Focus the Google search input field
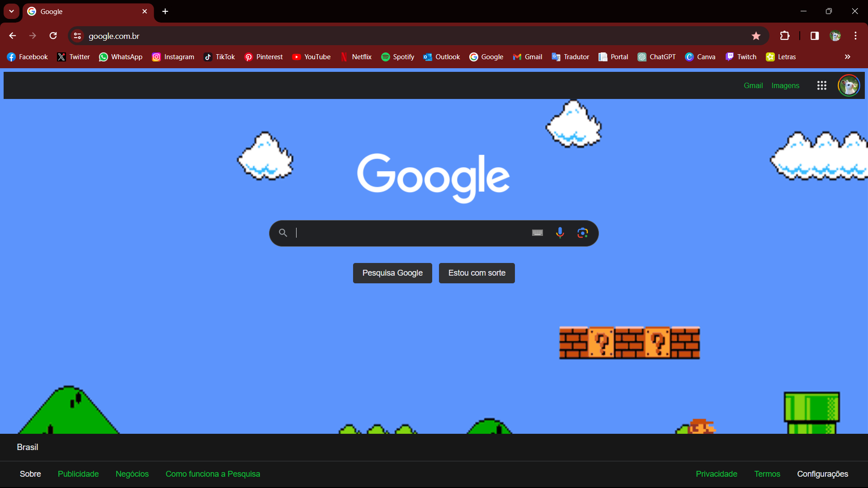The height and width of the screenshot is (488, 868). pyautogui.click(x=407, y=233)
